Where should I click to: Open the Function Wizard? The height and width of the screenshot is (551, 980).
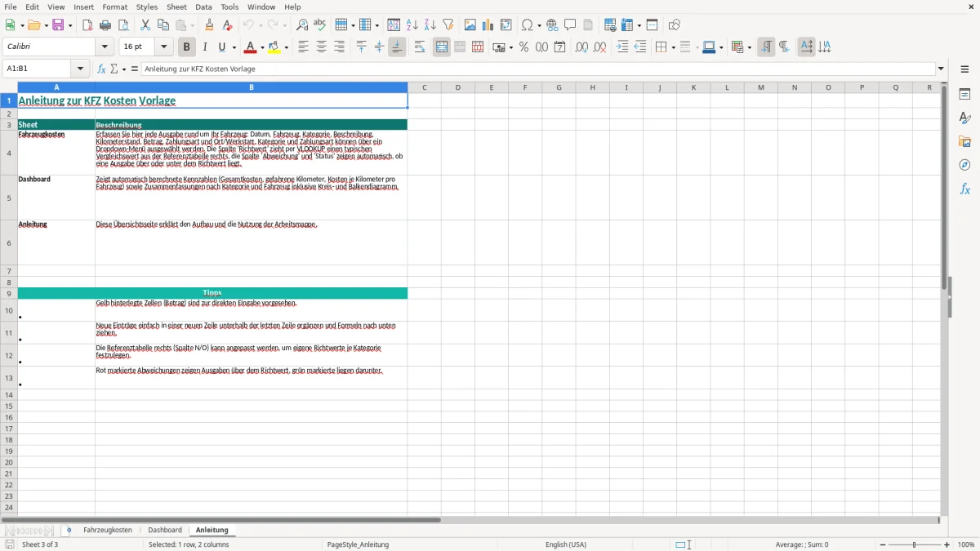tap(101, 69)
